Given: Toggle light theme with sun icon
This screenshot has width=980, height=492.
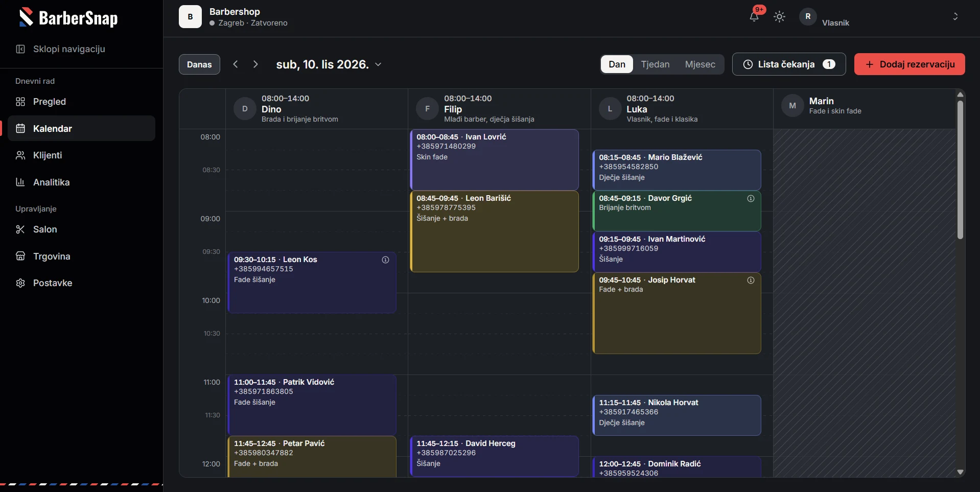Looking at the screenshot, I should point(779,17).
